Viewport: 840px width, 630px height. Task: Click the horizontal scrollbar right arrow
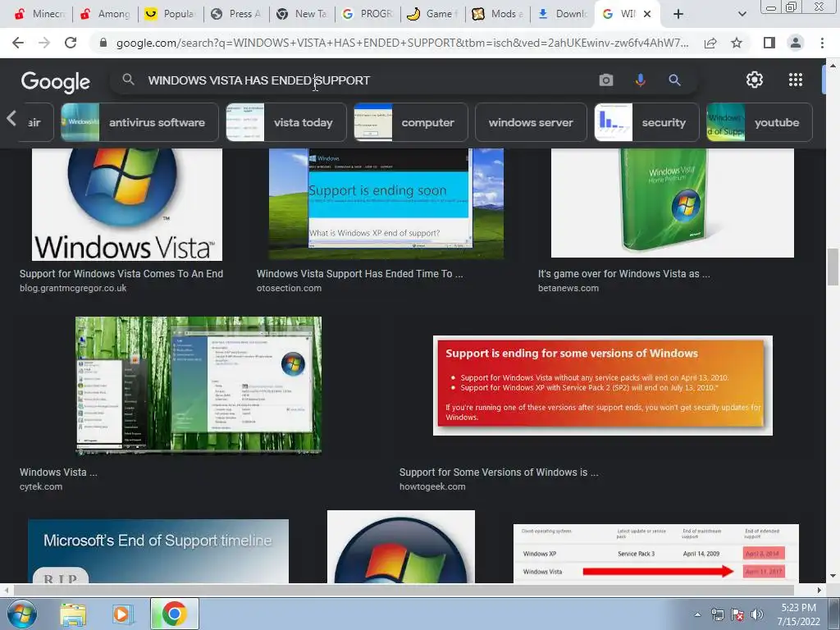click(x=819, y=590)
